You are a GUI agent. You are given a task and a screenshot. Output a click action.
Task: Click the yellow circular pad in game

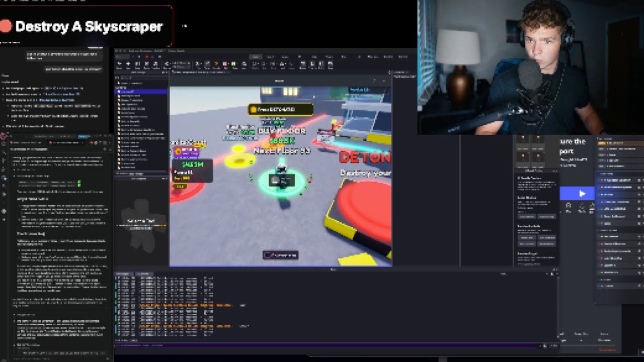(241, 160)
